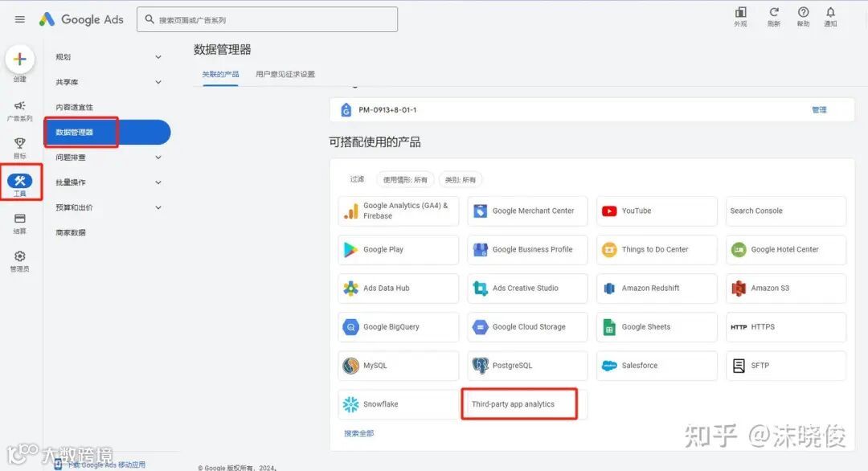This screenshot has width=868, height=471.
Task: Open the 使用情形: 所有 filter chip
Action: pos(405,179)
